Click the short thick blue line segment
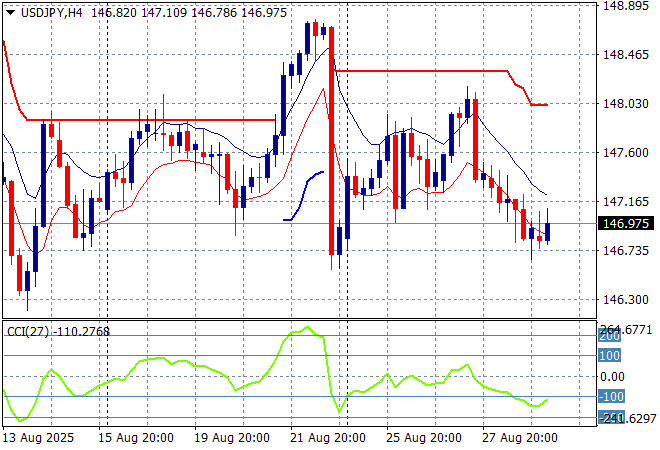This screenshot has height=450, width=660. click(x=304, y=196)
